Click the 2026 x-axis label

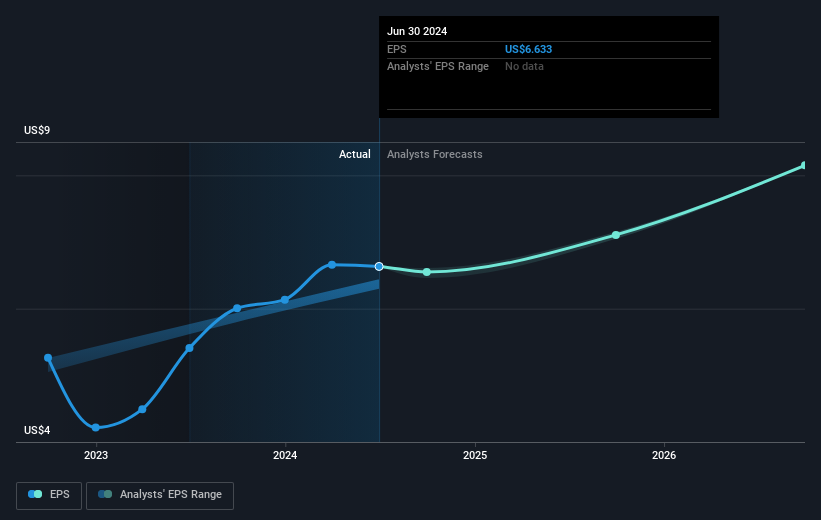(664, 456)
